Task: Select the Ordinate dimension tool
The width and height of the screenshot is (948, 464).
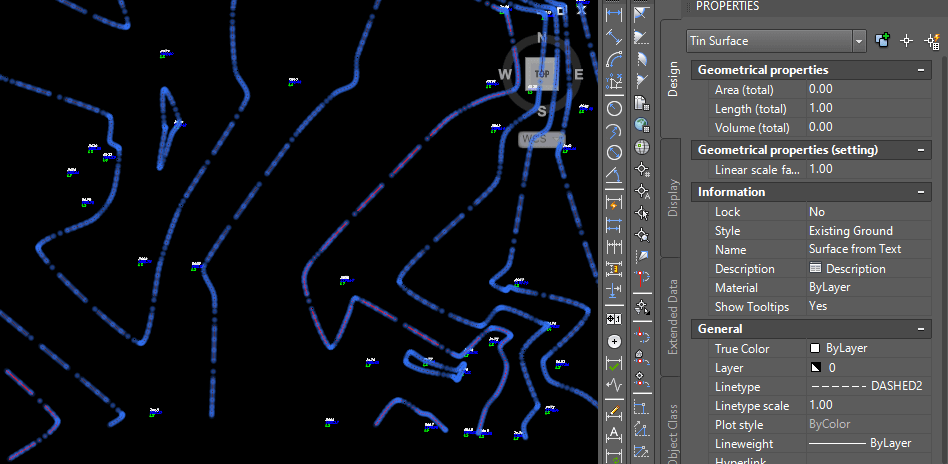Action: 614,80
